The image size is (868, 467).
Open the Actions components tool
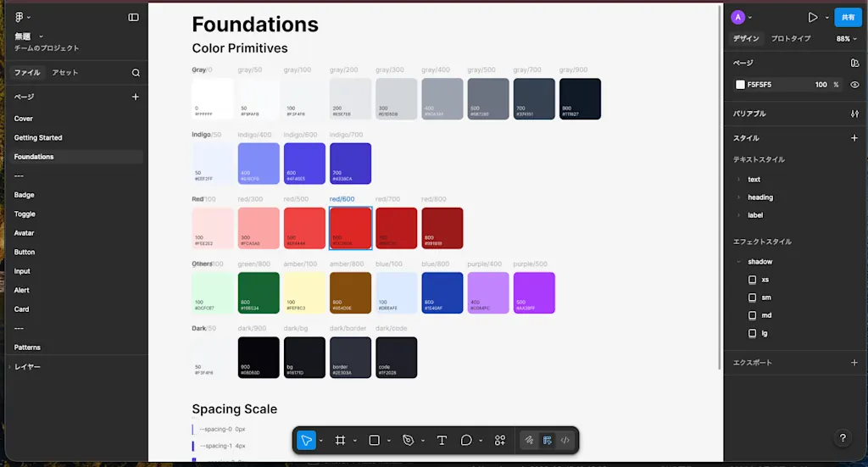click(x=500, y=441)
